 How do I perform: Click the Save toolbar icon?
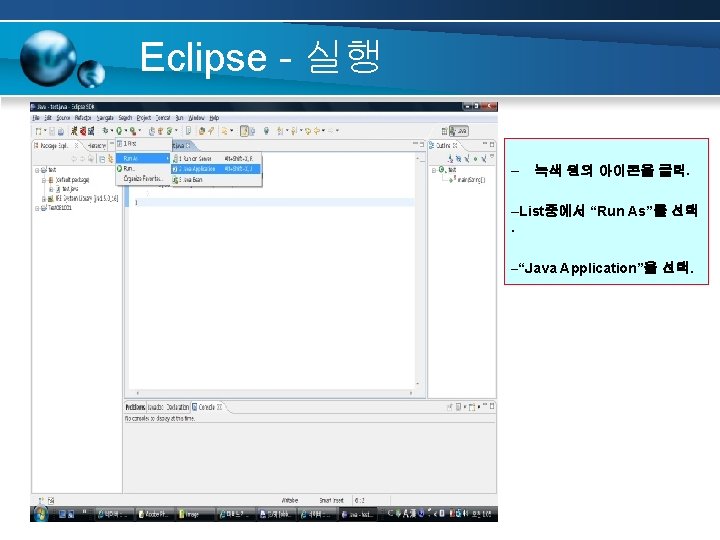[52, 131]
